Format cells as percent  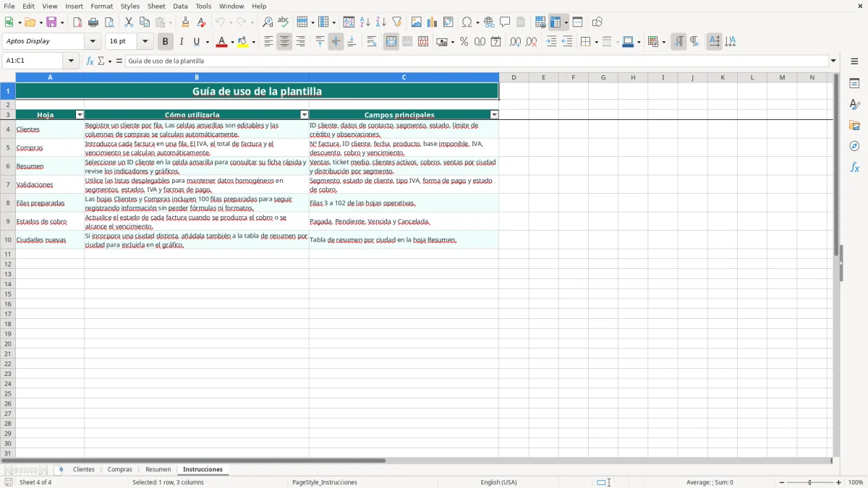point(464,42)
